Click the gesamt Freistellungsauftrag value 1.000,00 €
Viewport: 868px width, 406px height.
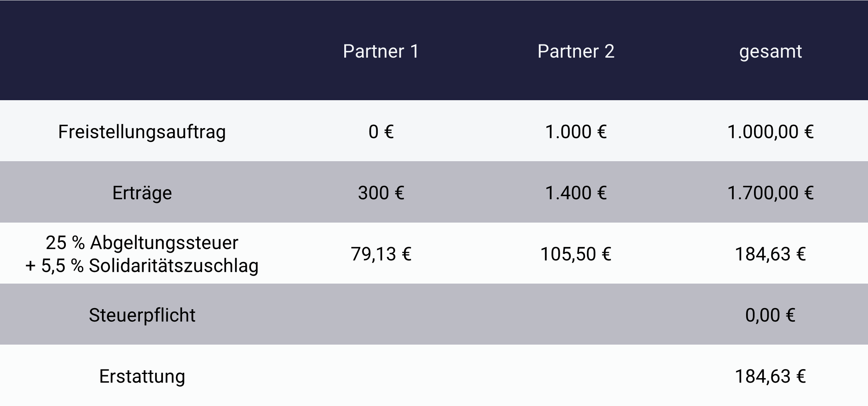(770, 132)
